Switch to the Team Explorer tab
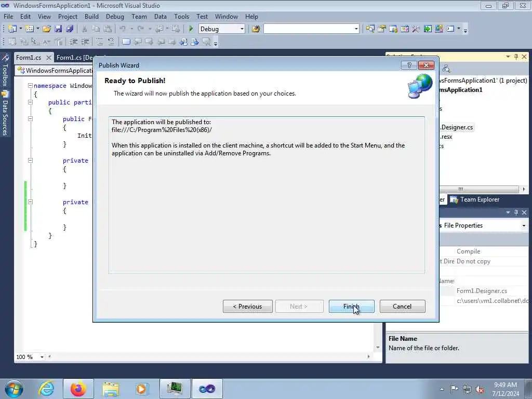Viewport: 532px width, 399px height. pyautogui.click(x=475, y=199)
